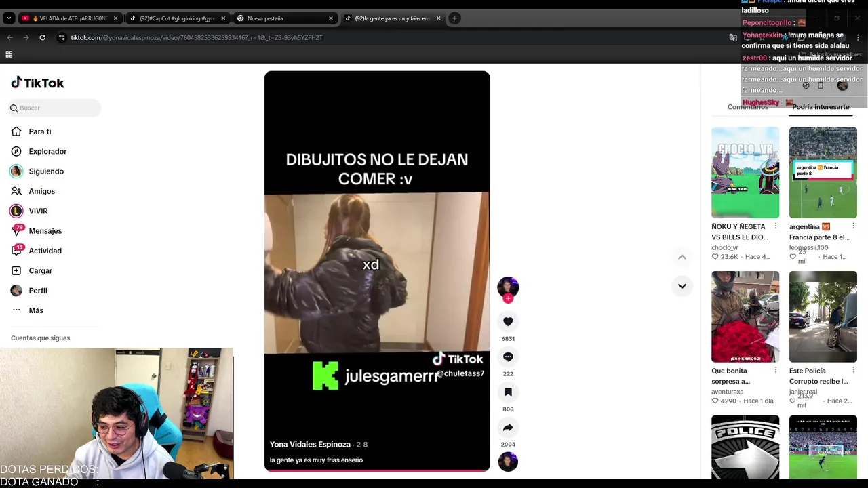Viewport: 868px width, 488px height.
Task: Open the red roses Que bonita sorpresa thumbnail
Action: (745, 317)
